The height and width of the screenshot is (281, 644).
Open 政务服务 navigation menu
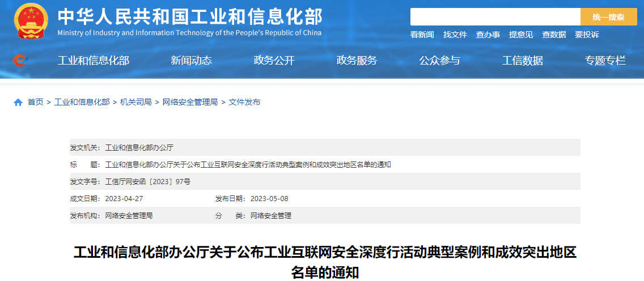pyautogui.click(x=357, y=61)
